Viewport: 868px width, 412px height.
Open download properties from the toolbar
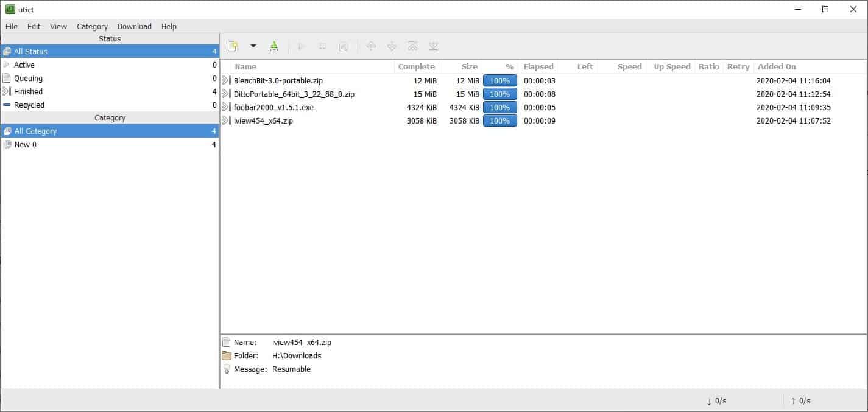343,46
